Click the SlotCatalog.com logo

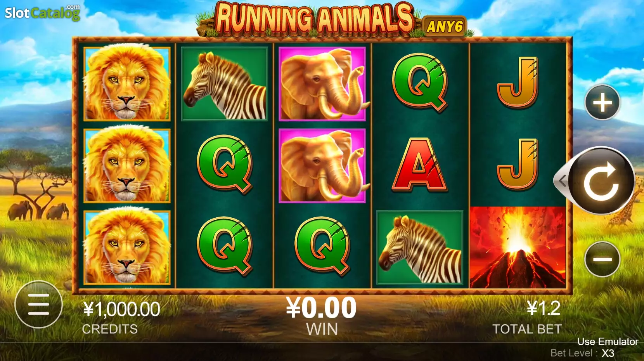tap(42, 12)
